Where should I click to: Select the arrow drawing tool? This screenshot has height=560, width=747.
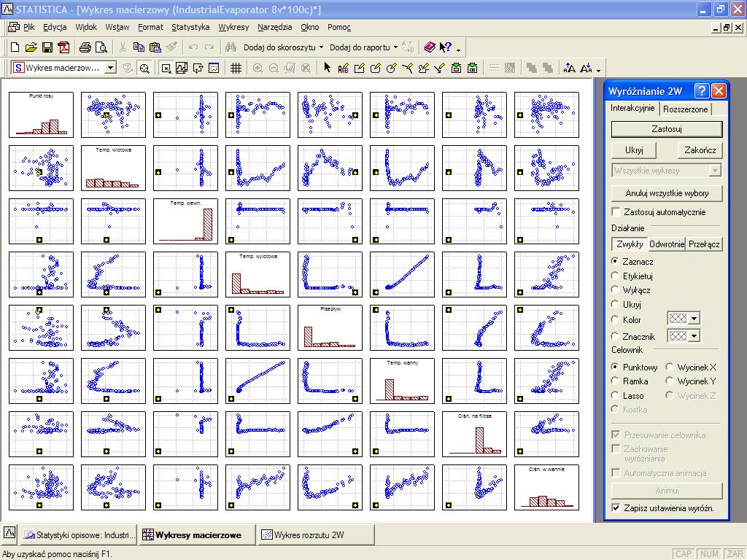(440, 68)
